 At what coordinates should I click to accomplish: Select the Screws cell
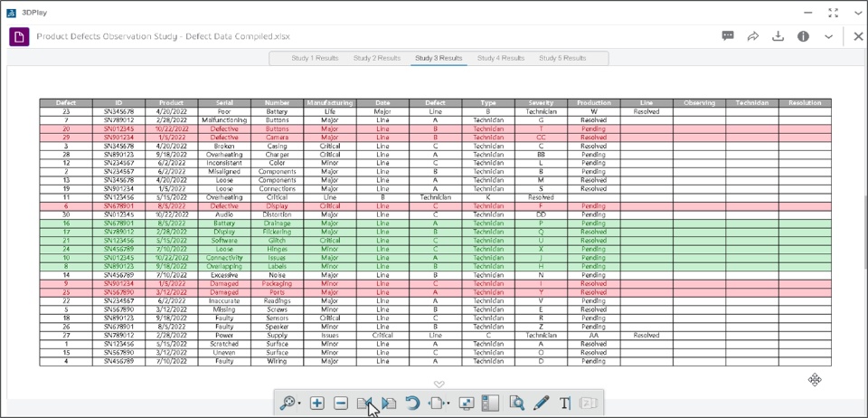(277, 309)
